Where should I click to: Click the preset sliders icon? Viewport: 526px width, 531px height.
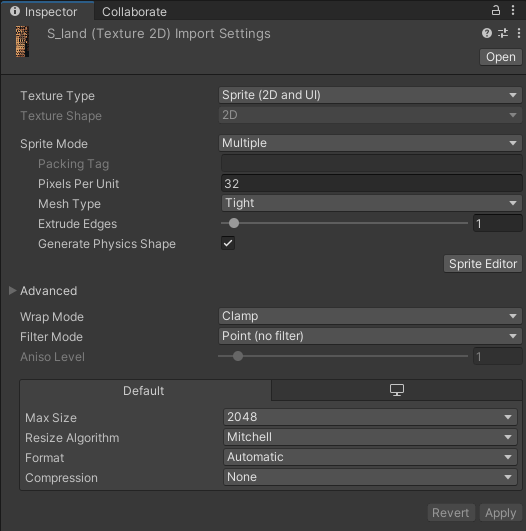click(x=503, y=33)
